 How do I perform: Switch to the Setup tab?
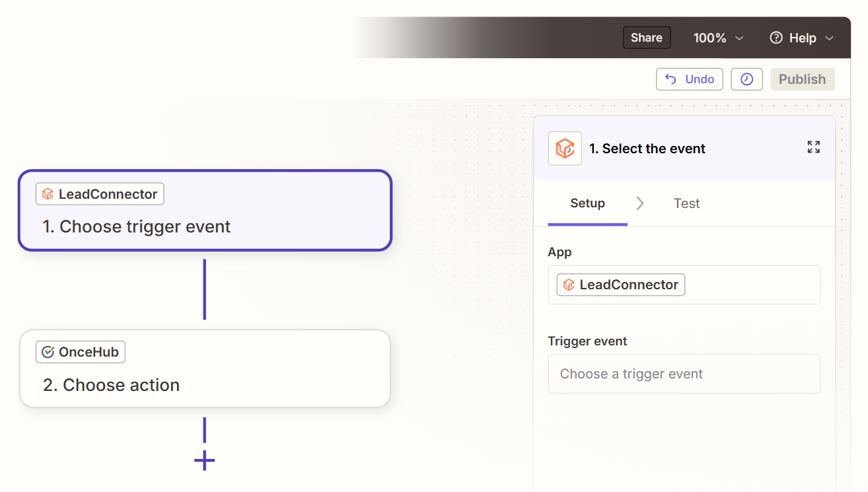click(588, 203)
